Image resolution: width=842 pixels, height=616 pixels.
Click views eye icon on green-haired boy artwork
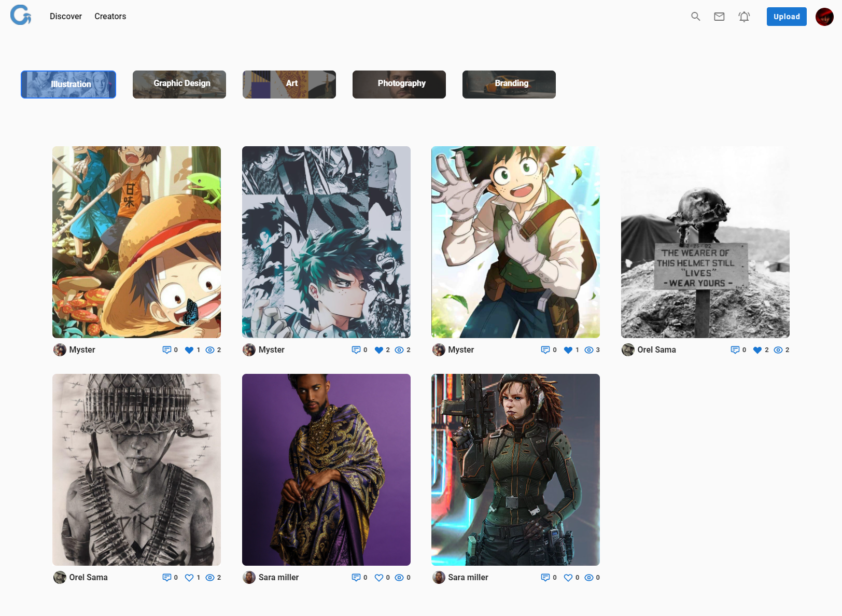(589, 350)
